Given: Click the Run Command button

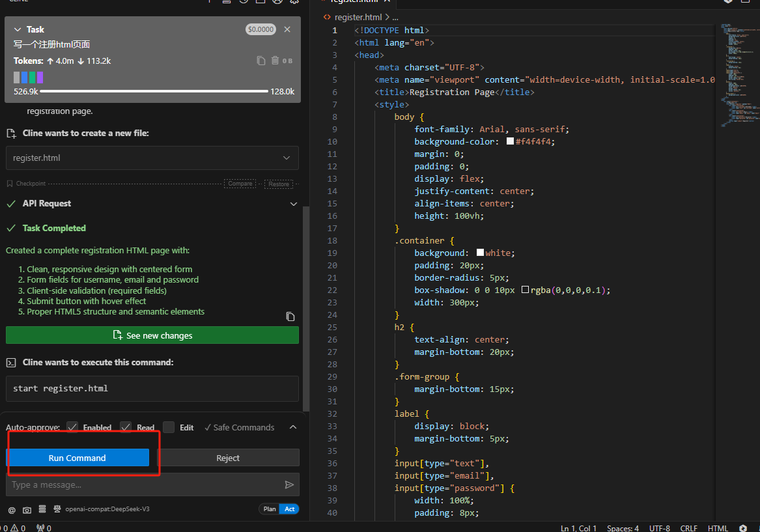Looking at the screenshot, I should click(77, 458).
